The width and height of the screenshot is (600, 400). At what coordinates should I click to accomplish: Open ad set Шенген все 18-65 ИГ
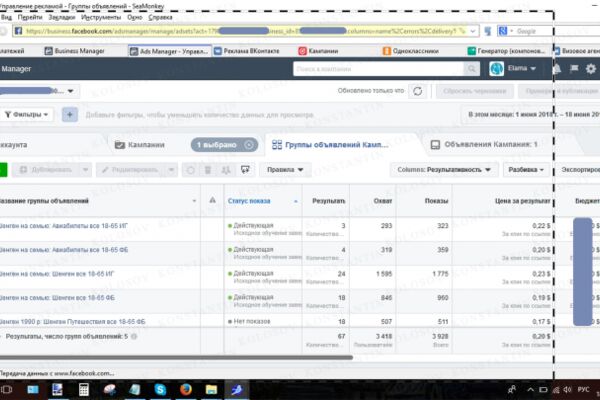click(57, 274)
